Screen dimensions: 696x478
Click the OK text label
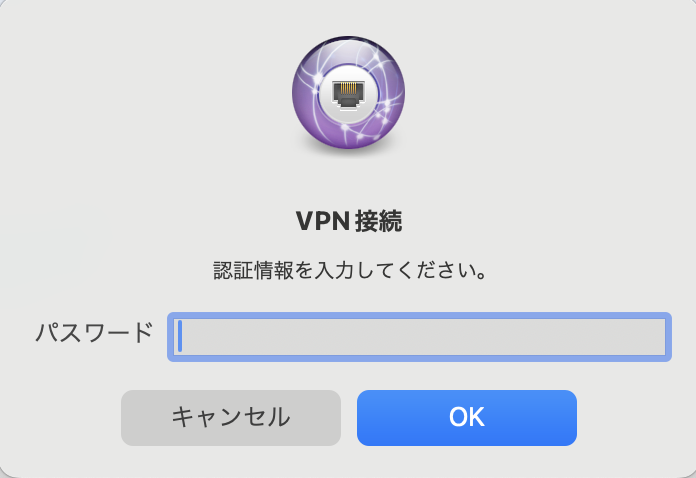click(x=467, y=417)
